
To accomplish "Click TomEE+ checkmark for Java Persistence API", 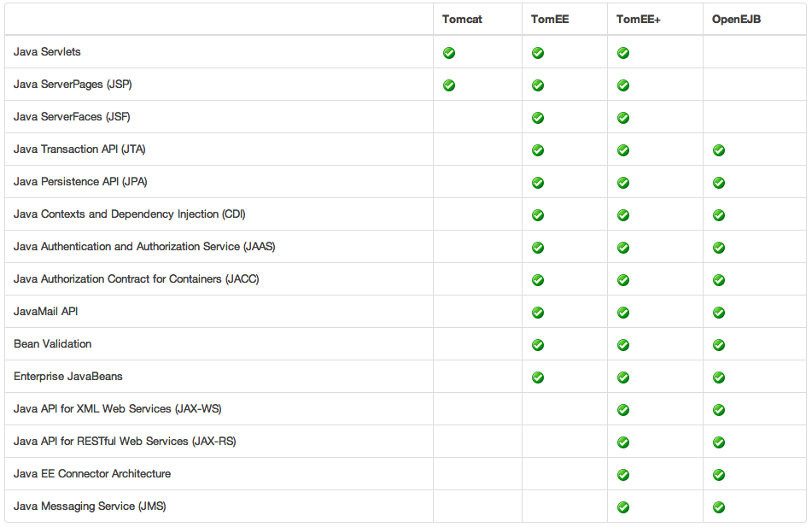I will tap(623, 183).
